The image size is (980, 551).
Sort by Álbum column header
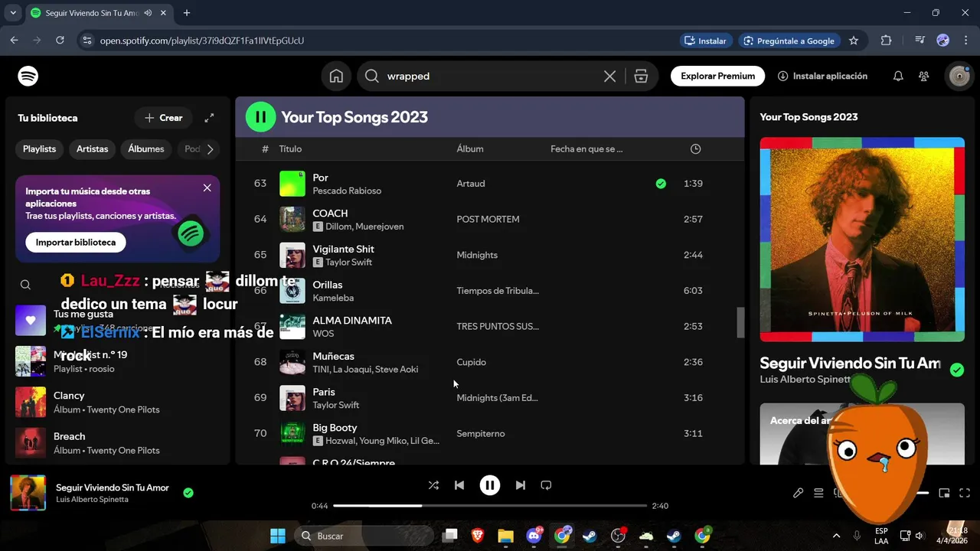coord(470,149)
